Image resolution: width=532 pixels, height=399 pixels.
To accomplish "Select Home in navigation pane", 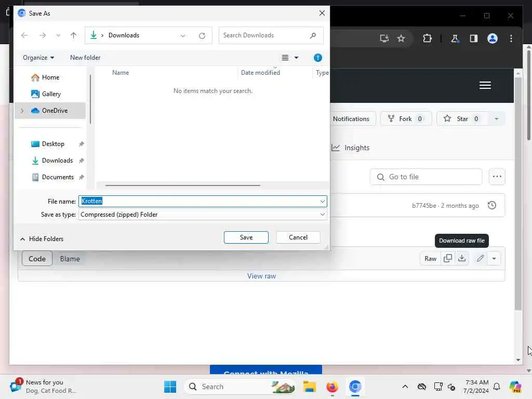I will coord(50,77).
